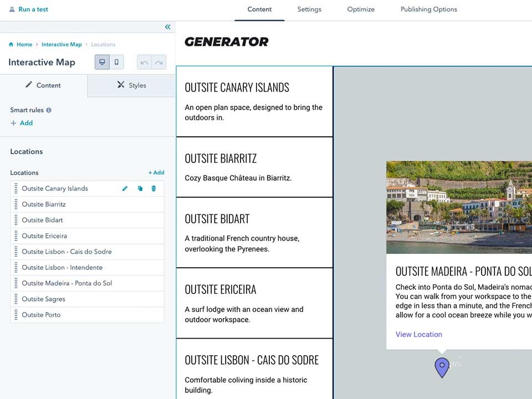Switch to desktop preview mode

[x=102, y=62]
